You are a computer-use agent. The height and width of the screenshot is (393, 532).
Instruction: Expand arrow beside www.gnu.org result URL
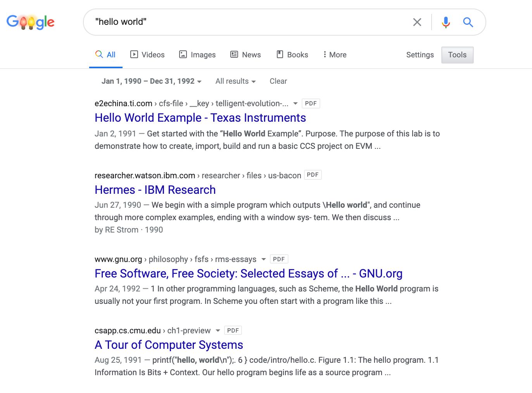264,259
